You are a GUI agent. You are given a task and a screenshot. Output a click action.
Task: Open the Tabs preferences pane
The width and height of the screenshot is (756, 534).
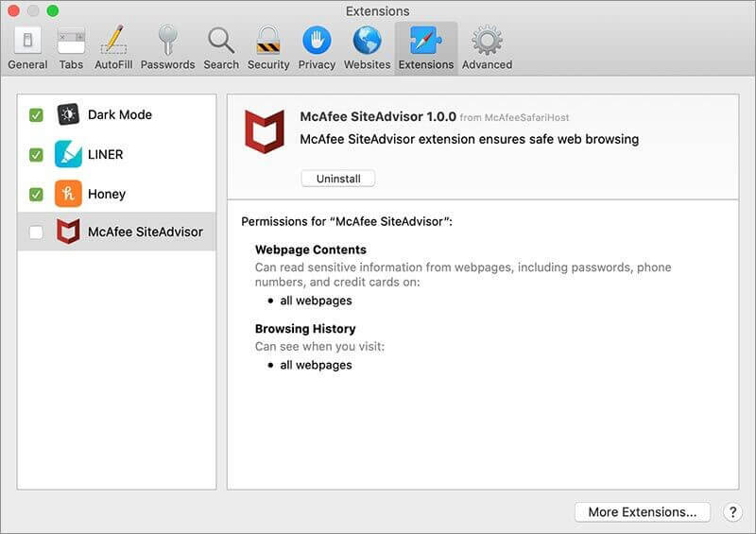(x=71, y=48)
